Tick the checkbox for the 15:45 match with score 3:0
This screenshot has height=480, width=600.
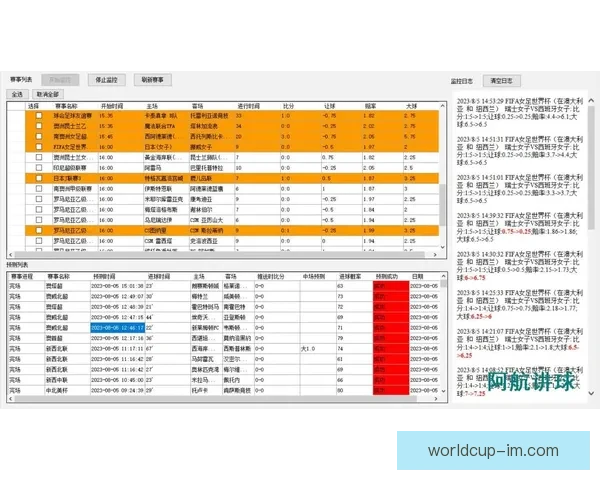coord(39,136)
